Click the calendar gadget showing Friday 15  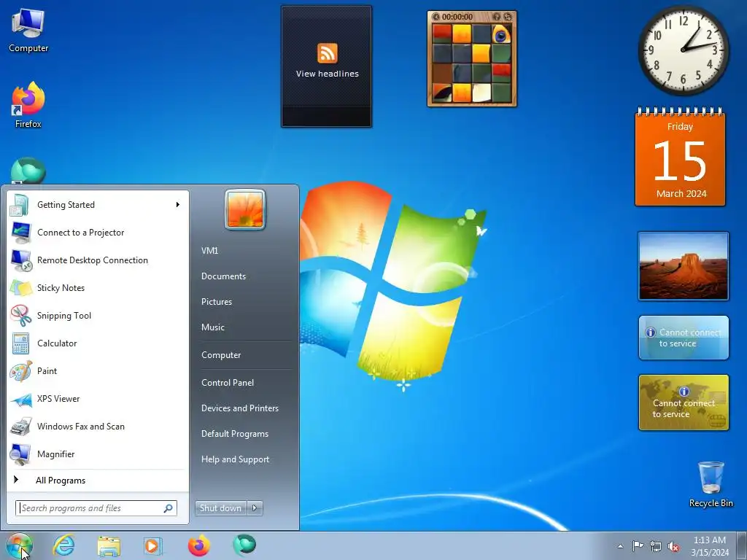tap(681, 157)
